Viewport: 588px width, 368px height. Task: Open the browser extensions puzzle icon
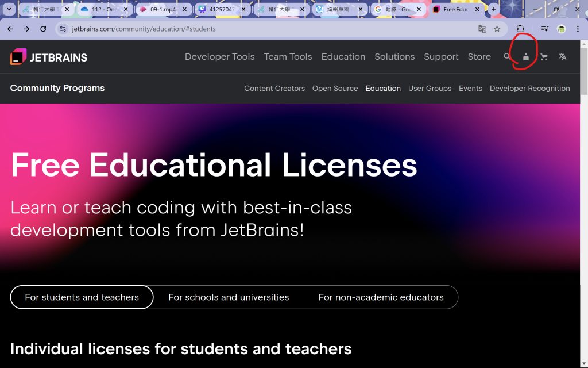(x=520, y=29)
